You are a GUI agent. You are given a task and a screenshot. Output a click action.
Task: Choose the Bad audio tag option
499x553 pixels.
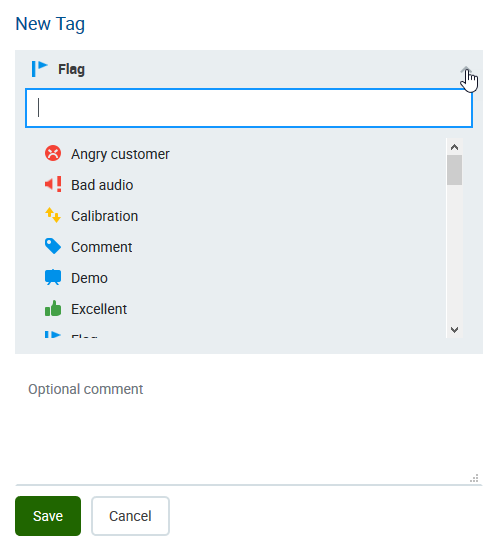[x=102, y=185]
